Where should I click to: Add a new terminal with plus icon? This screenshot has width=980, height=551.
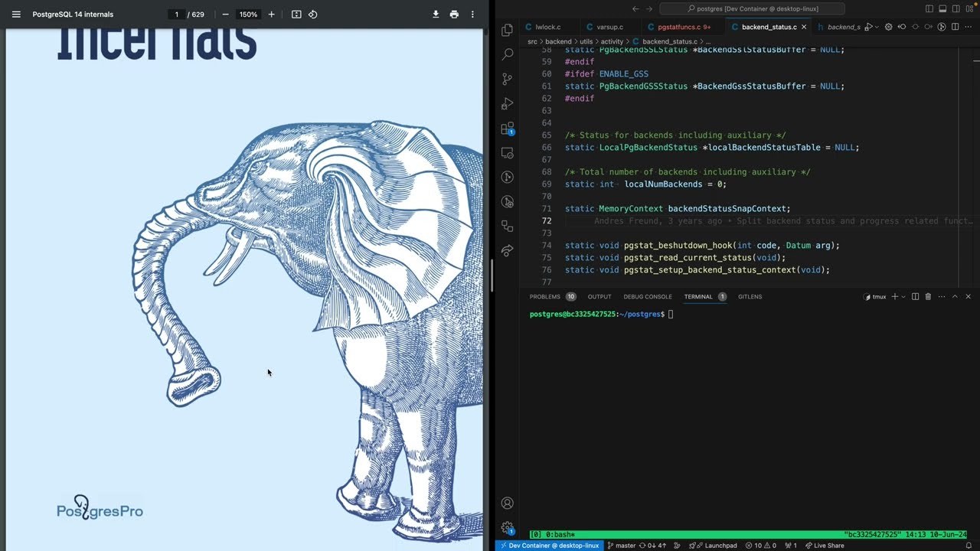(894, 296)
